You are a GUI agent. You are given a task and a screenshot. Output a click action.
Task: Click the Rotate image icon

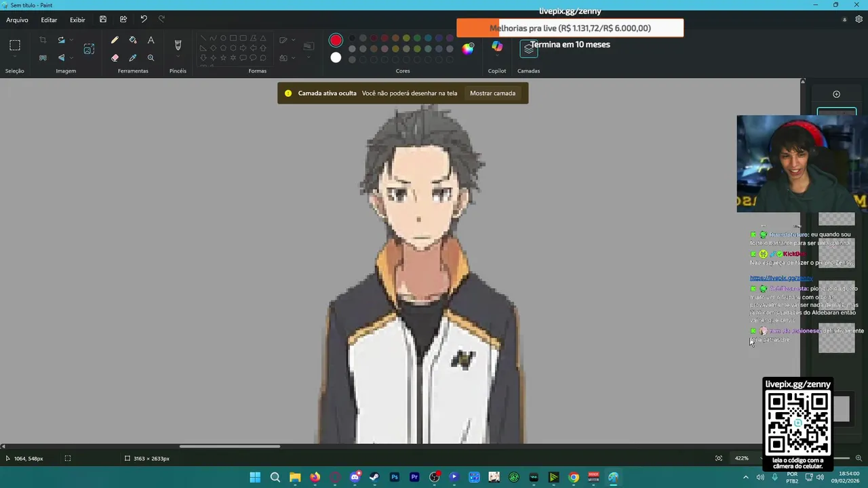[x=61, y=40]
